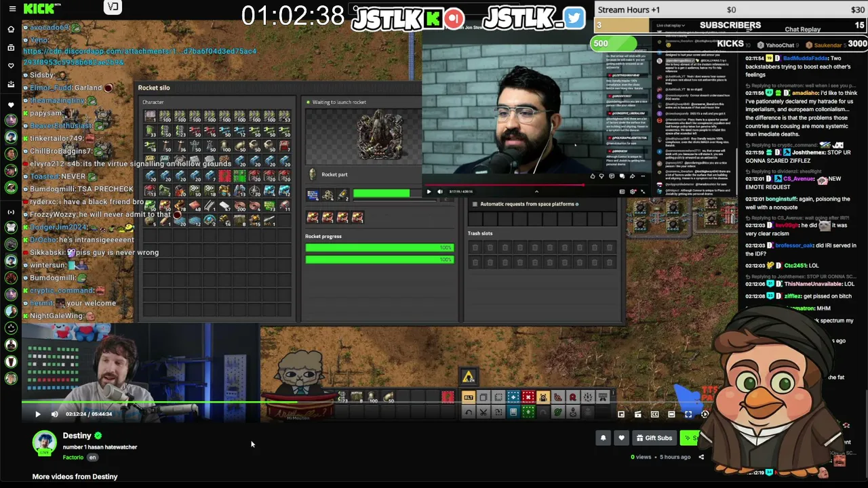Click the Twitter bird icon in the overlay

pyautogui.click(x=574, y=18)
